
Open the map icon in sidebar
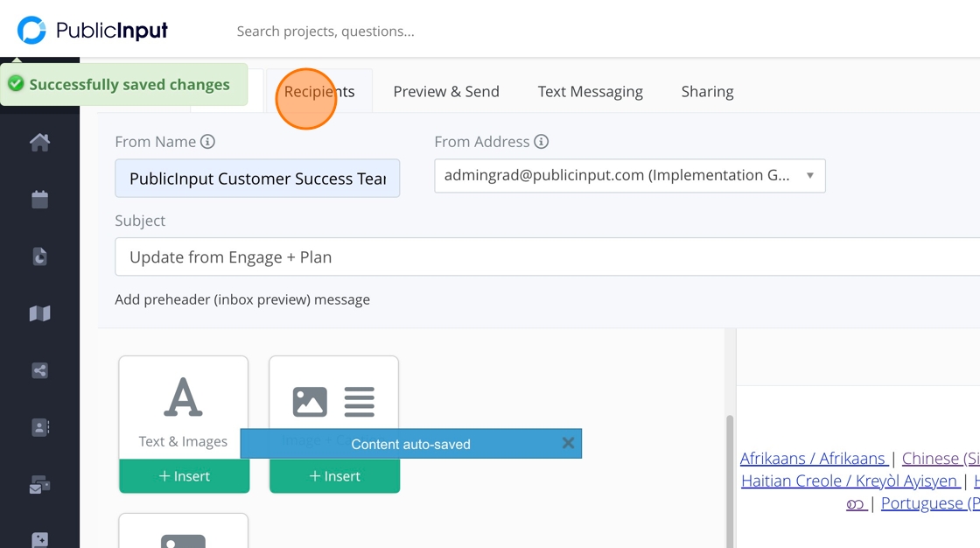click(39, 313)
